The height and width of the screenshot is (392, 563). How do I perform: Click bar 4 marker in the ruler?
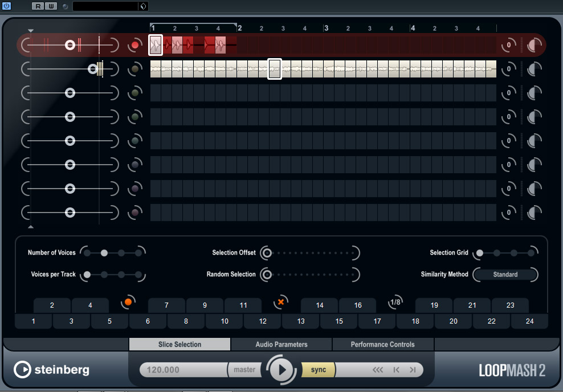413,28
